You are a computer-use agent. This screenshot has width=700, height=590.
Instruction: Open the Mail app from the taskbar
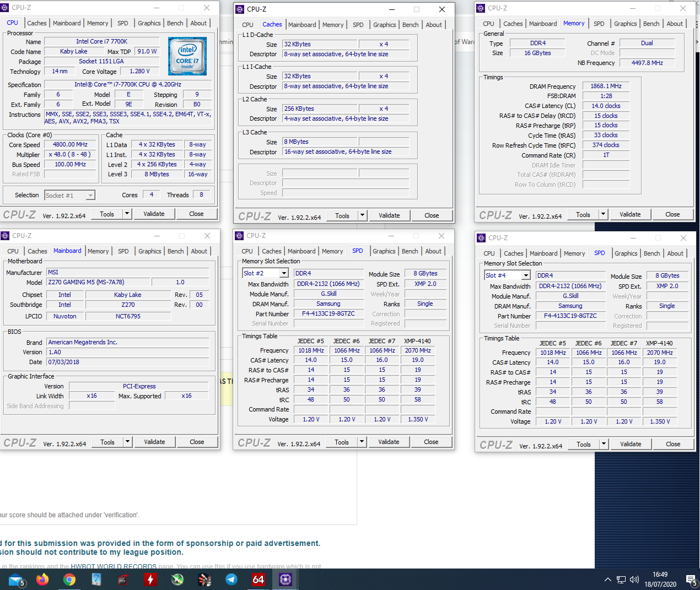pyautogui.click(x=16, y=580)
